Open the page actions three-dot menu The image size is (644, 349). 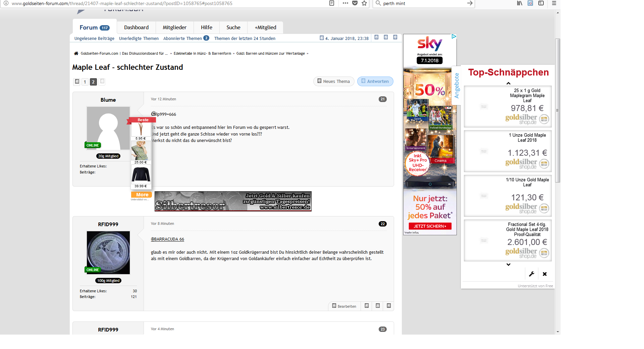coord(345,3)
